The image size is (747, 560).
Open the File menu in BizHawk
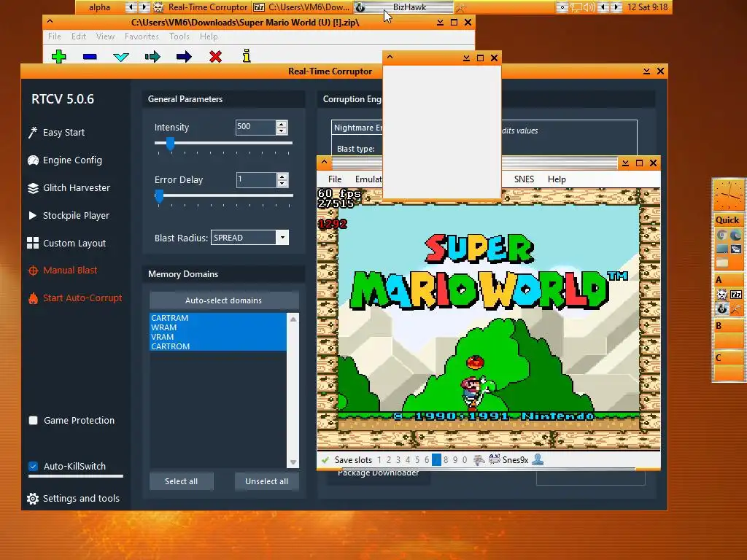pos(335,179)
